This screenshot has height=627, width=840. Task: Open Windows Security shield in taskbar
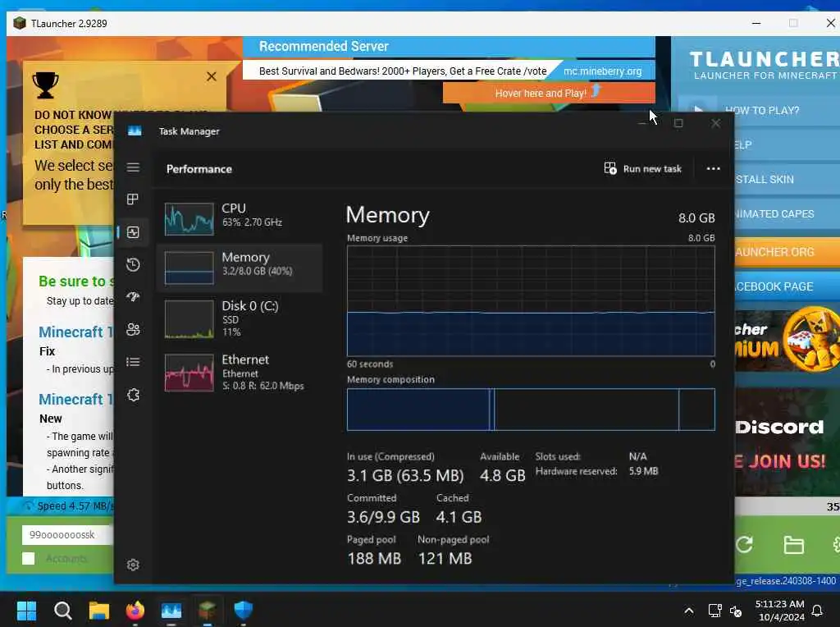[x=243, y=611]
